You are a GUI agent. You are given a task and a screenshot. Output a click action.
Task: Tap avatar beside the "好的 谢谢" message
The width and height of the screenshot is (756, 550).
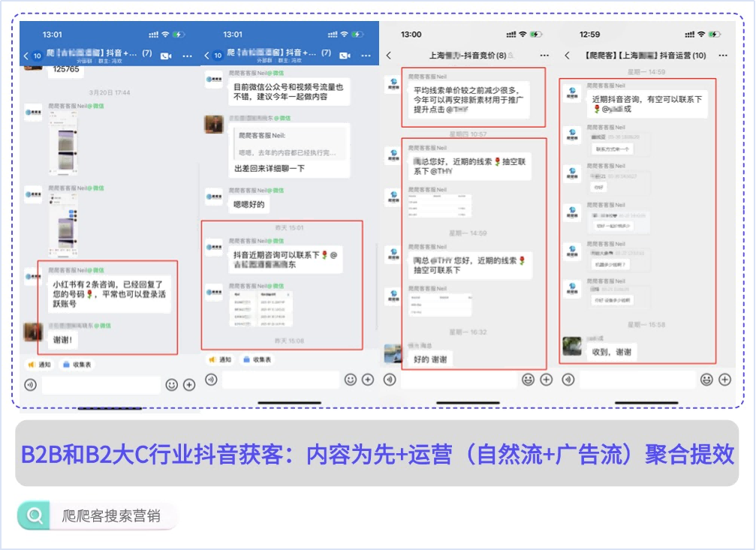393,353
